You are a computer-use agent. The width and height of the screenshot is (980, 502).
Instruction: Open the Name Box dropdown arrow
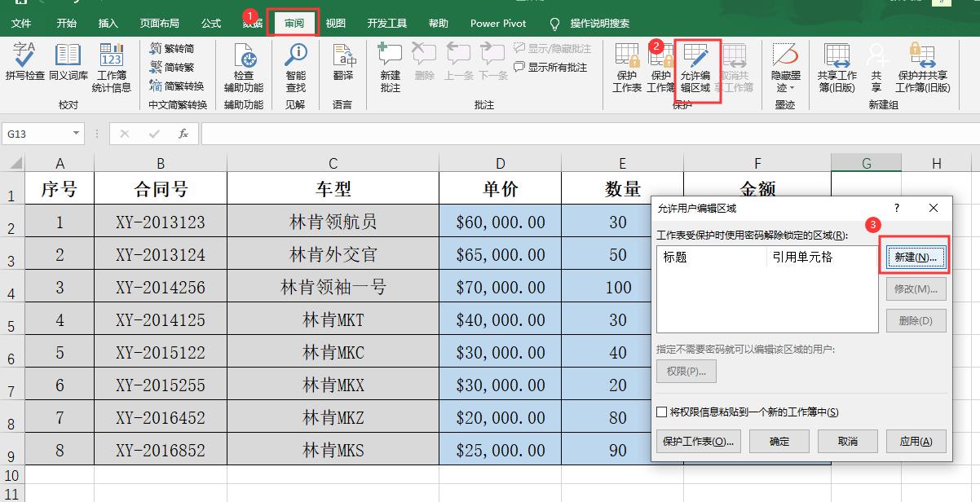pyautogui.click(x=77, y=133)
